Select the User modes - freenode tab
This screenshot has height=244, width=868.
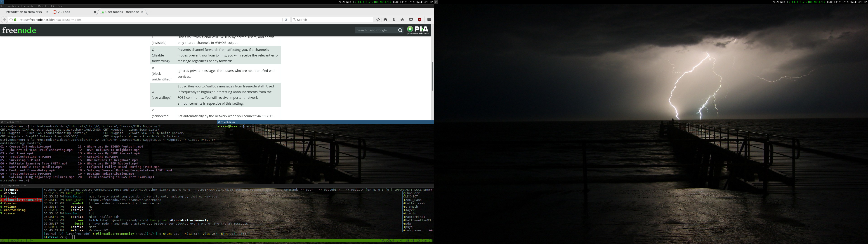[x=122, y=12]
